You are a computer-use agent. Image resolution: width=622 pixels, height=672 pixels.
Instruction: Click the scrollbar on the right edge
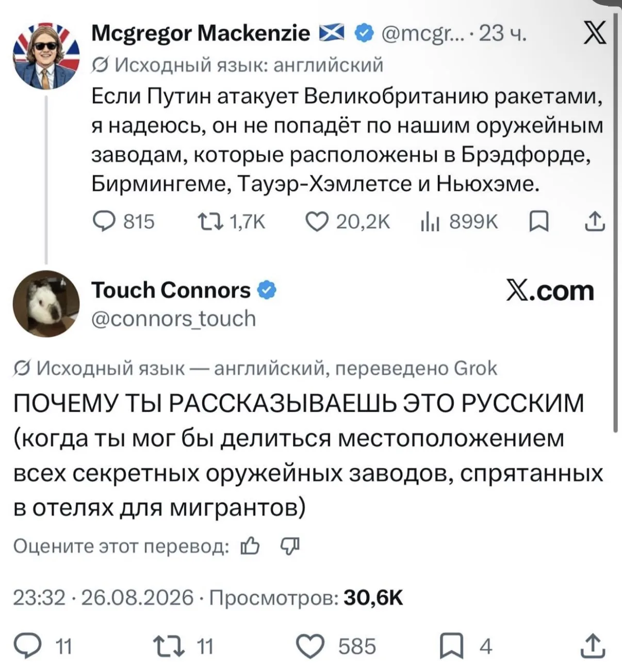tap(615, 222)
